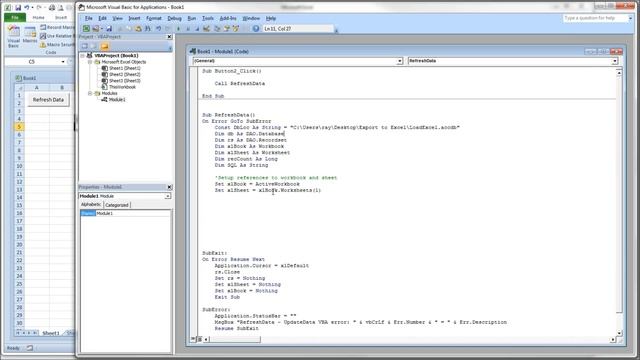Close the Properties panel
This screenshot has height=360, width=640.
coord(169,187)
